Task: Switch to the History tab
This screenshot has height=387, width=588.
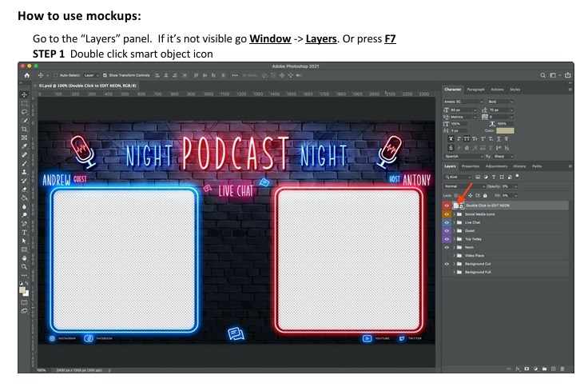Action: click(x=519, y=166)
